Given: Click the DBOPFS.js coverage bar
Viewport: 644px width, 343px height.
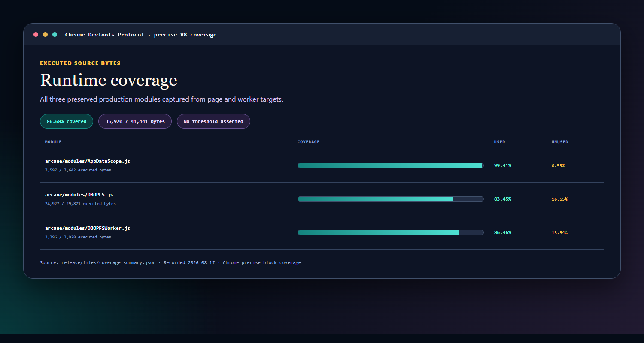Looking at the screenshot, I should coord(391,199).
